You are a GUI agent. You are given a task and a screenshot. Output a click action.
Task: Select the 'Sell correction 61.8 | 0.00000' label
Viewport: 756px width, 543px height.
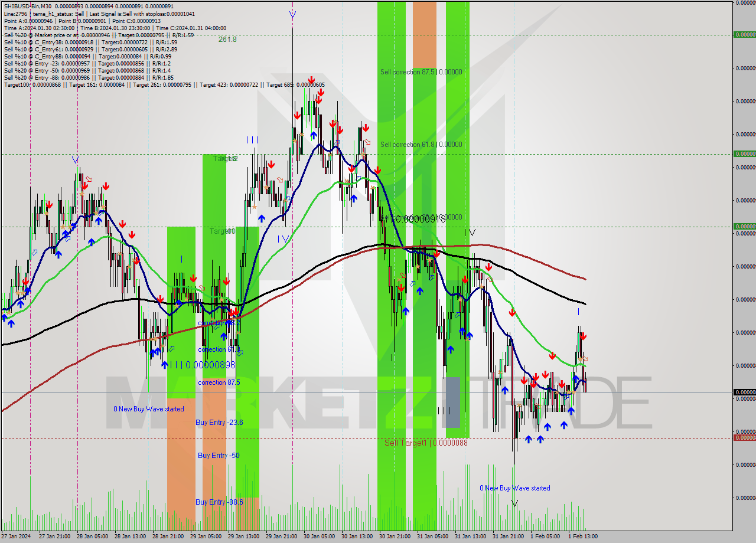421,145
